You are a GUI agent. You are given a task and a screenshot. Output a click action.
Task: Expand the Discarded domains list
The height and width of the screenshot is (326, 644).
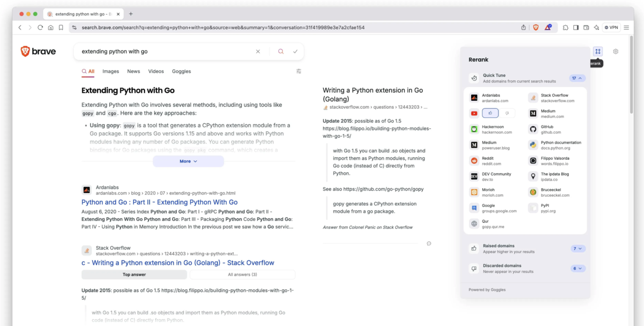pos(577,268)
